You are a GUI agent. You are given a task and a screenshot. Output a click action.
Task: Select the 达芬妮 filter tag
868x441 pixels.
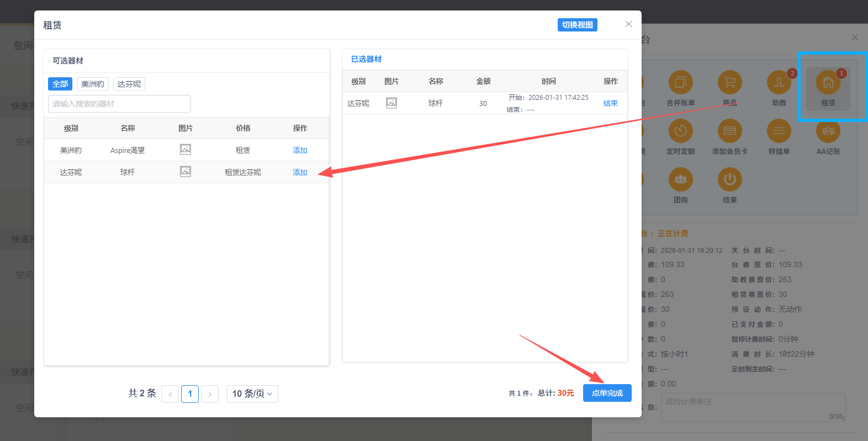click(129, 84)
